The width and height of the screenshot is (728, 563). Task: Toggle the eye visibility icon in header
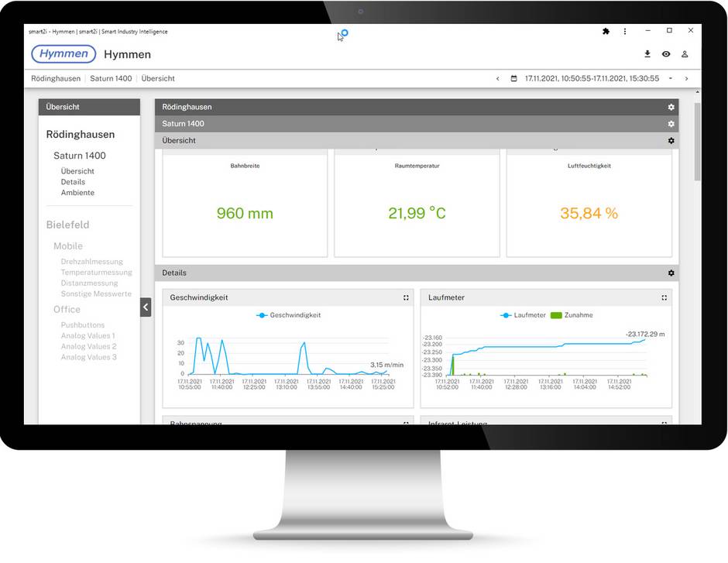pyautogui.click(x=666, y=54)
